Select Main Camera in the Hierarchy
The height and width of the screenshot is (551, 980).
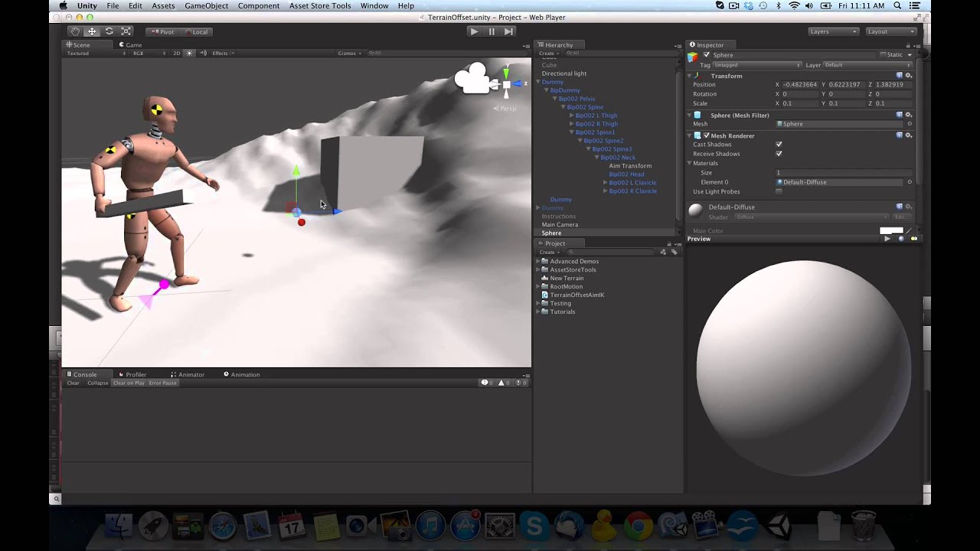click(x=560, y=224)
